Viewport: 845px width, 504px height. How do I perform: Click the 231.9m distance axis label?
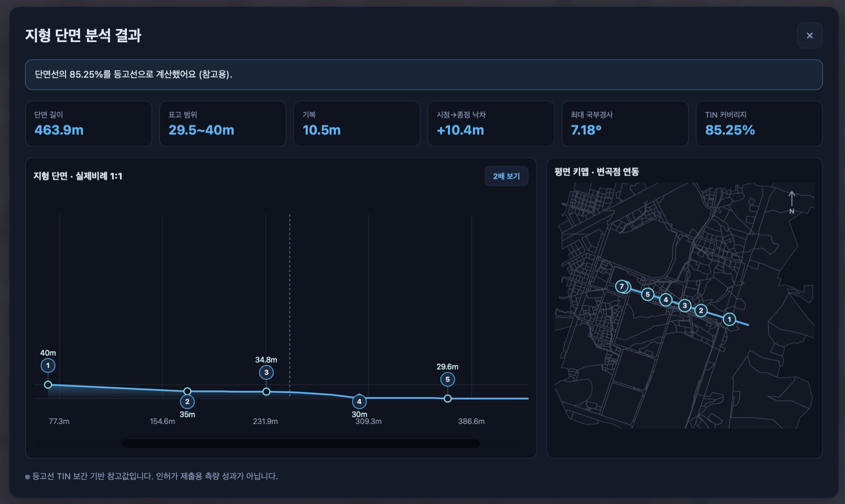(265, 422)
